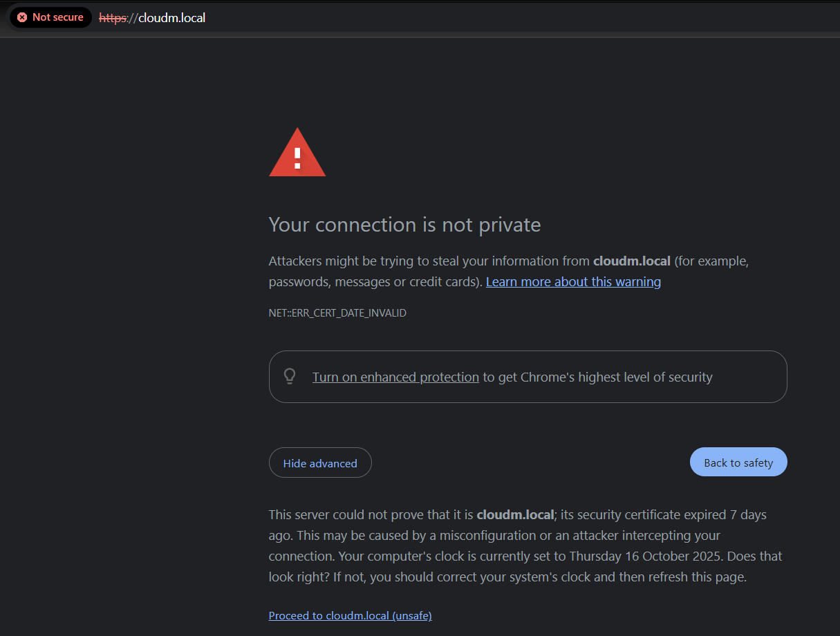Proceed to cloudm.local (unsafe) link
This screenshot has width=840, height=636.
[x=350, y=615]
